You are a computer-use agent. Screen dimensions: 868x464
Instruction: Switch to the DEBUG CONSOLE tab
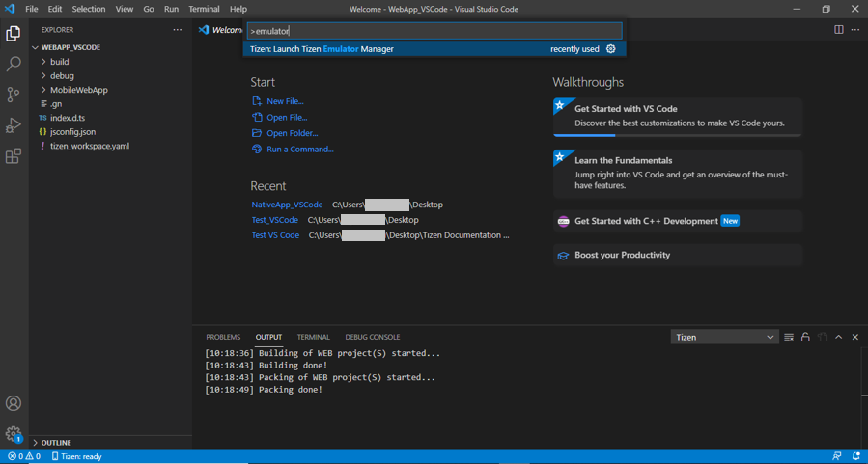pos(372,337)
